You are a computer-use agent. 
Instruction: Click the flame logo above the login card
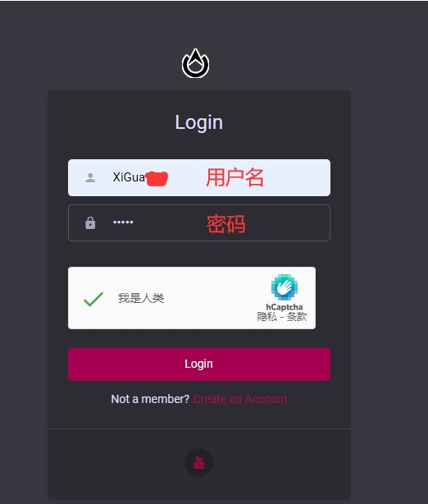click(x=195, y=63)
